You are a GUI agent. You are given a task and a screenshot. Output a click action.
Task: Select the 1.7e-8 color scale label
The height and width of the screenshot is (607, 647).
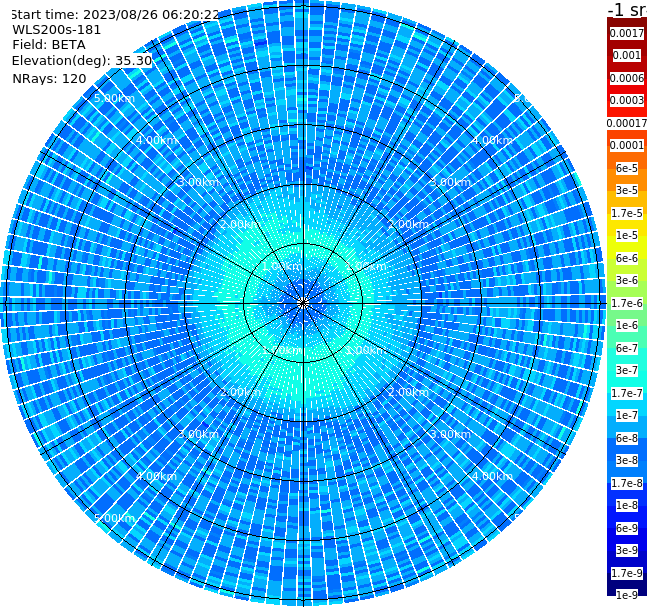point(627,483)
